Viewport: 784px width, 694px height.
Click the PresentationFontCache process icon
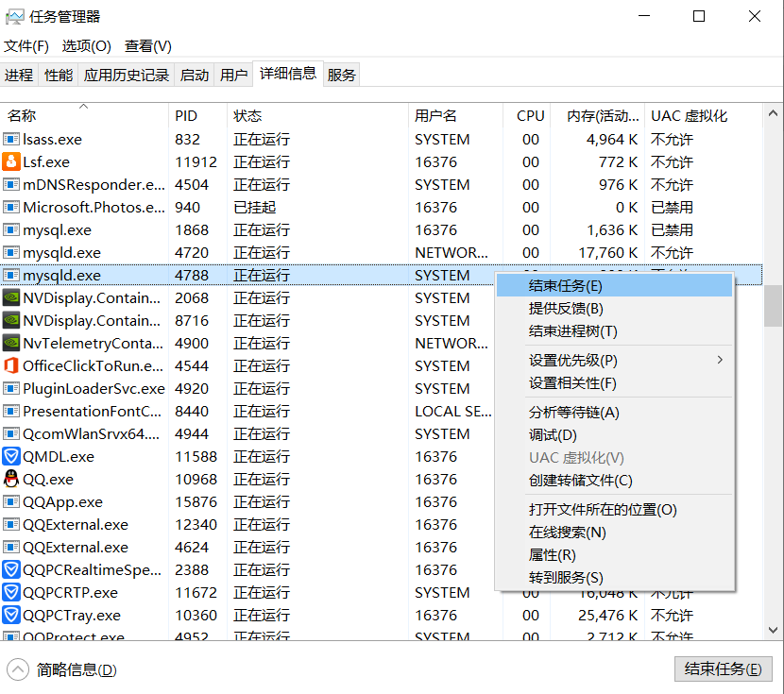11,411
